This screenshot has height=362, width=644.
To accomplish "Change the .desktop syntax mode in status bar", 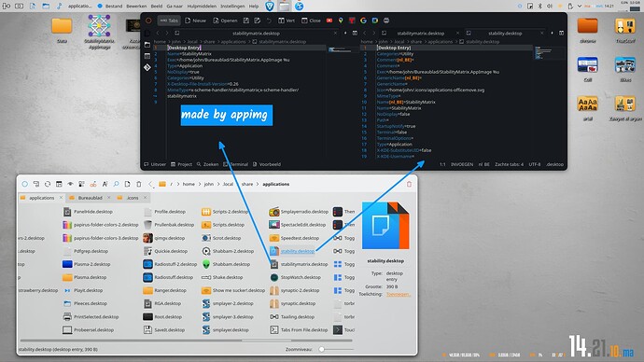I will click(554, 164).
